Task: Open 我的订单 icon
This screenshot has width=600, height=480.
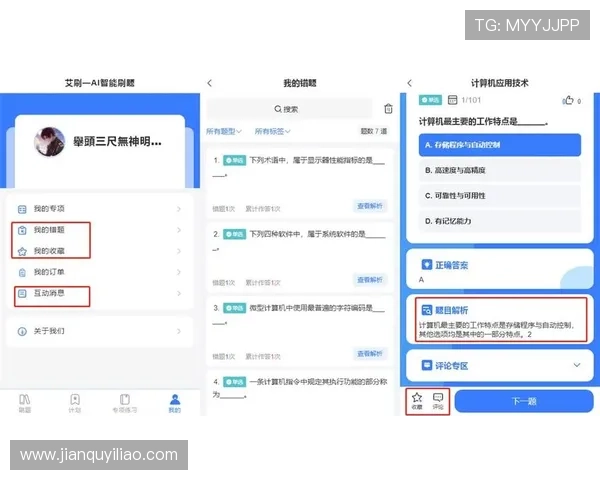Action: click(22, 272)
